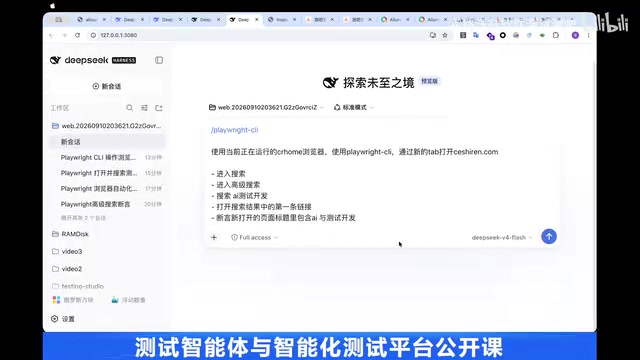Bookmark the page with the star icon
The height and width of the screenshot is (360, 640).
pos(445,36)
